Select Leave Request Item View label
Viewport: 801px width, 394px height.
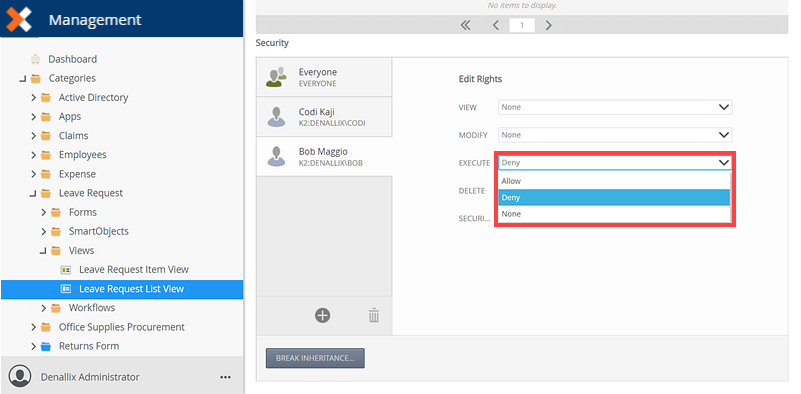pos(134,270)
